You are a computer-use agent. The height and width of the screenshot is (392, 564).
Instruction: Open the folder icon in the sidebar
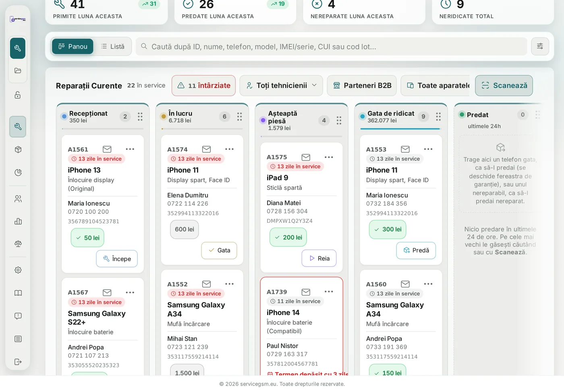point(18,71)
